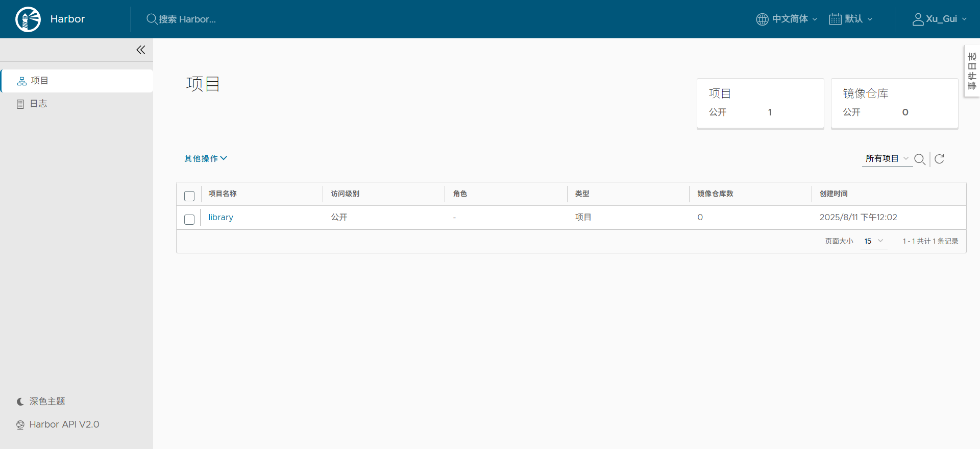Viewport: 980px width, 449px height.
Task: Sort by 项目名称 column header
Action: 223,194
